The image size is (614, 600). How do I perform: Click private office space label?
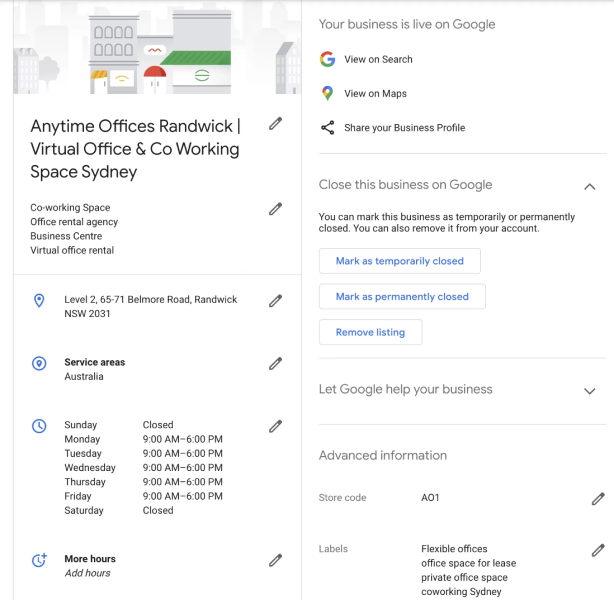click(x=464, y=577)
